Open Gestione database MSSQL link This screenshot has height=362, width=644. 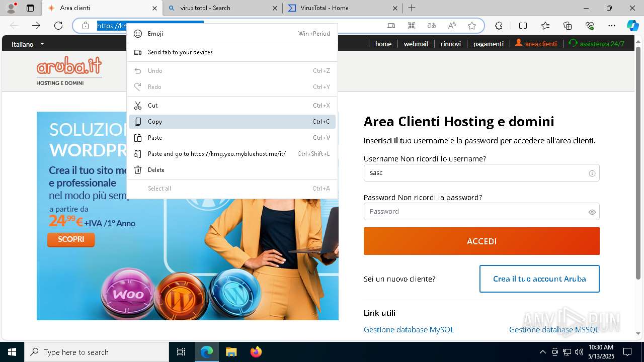(554, 330)
